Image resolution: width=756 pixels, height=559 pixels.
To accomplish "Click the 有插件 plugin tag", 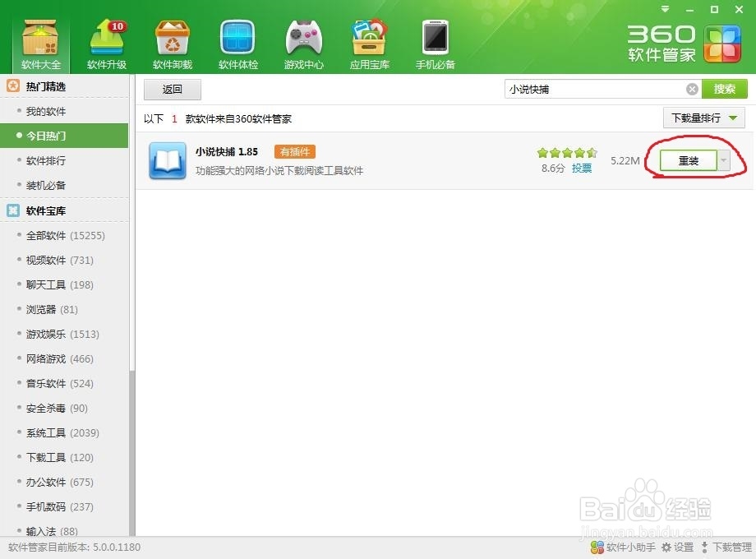I will (295, 151).
